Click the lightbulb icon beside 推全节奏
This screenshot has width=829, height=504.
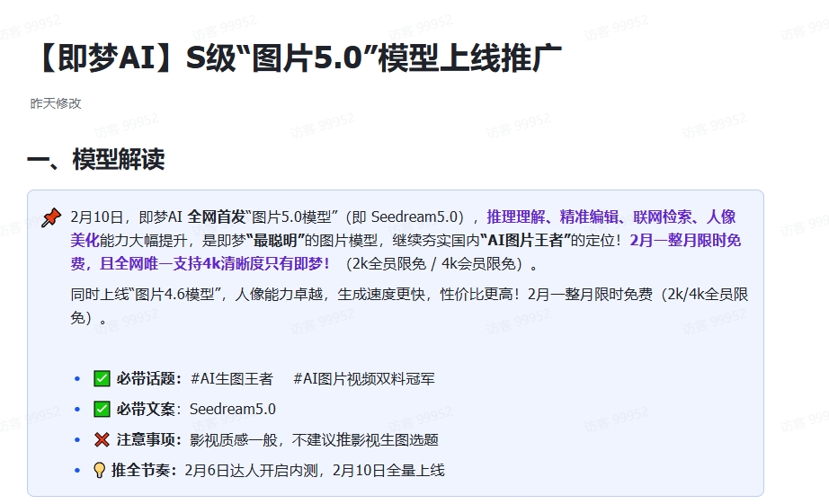99,470
